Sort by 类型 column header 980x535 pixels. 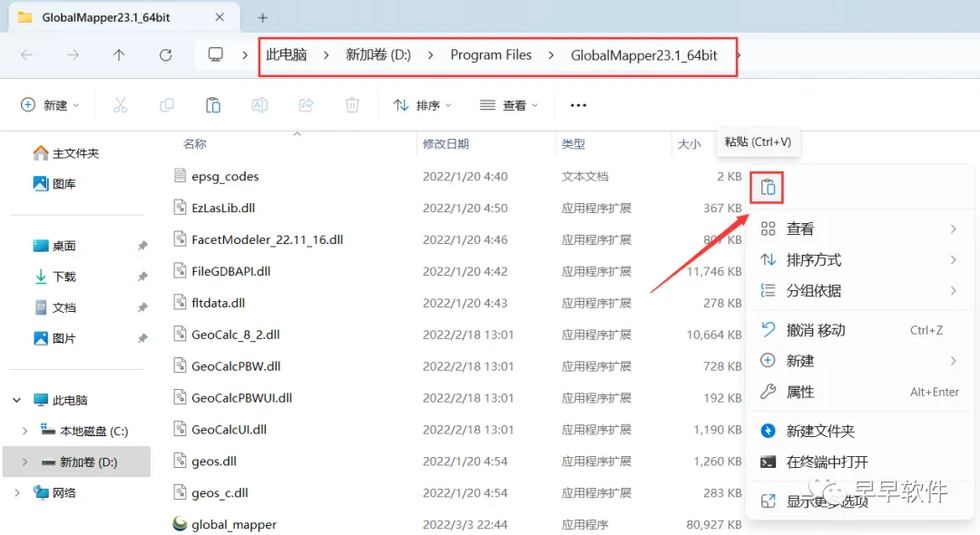(x=573, y=144)
